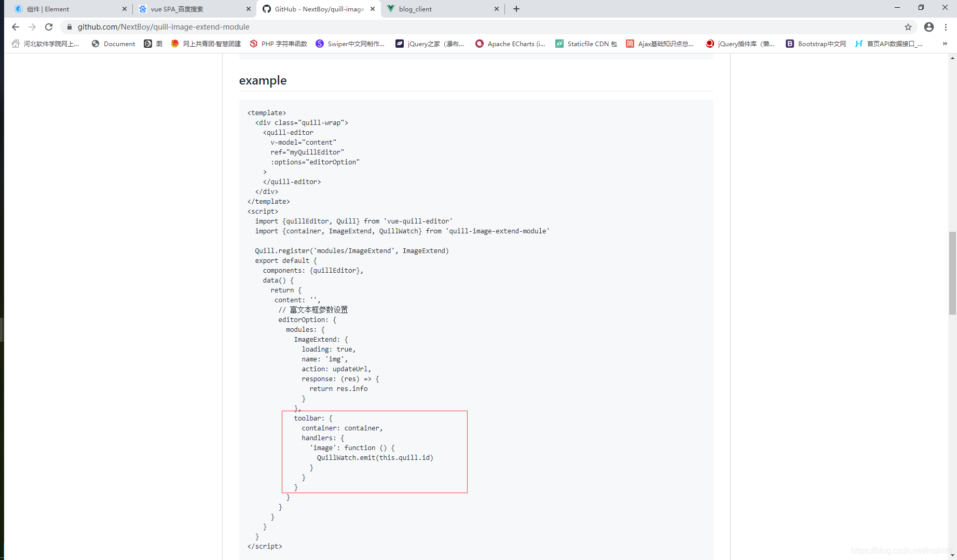This screenshot has height=560, width=957.
Task: Click the 'Quill.register' code line
Action: click(x=352, y=251)
